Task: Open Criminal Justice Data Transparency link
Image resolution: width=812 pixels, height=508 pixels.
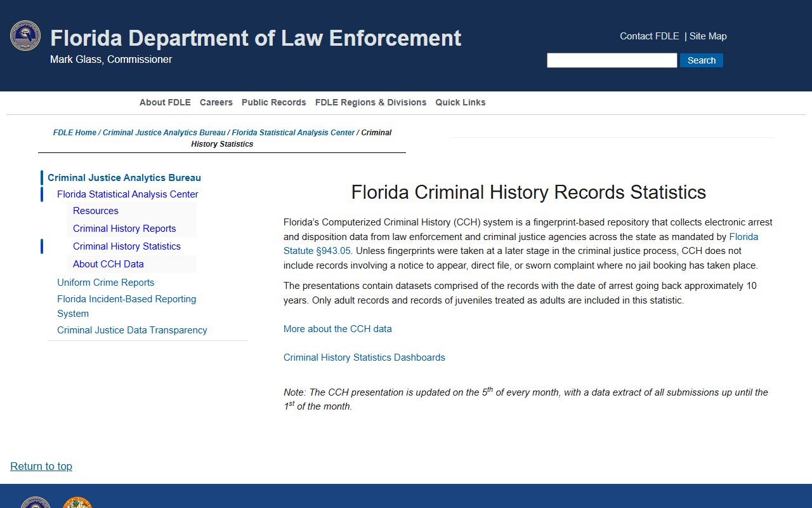Action: [x=132, y=330]
